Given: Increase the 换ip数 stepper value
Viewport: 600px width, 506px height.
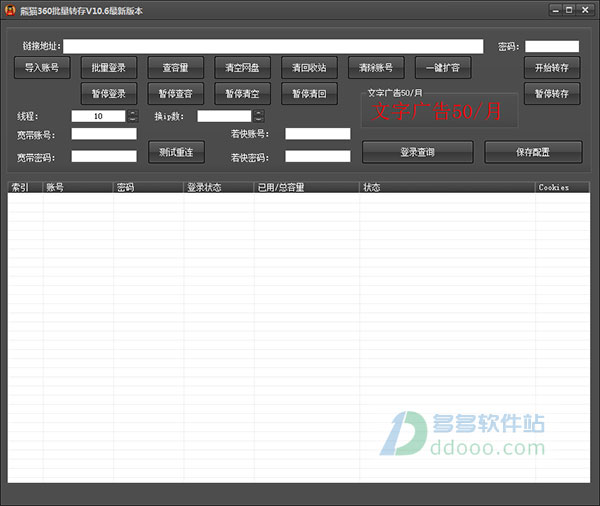Looking at the screenshot, I should [259, 113].
